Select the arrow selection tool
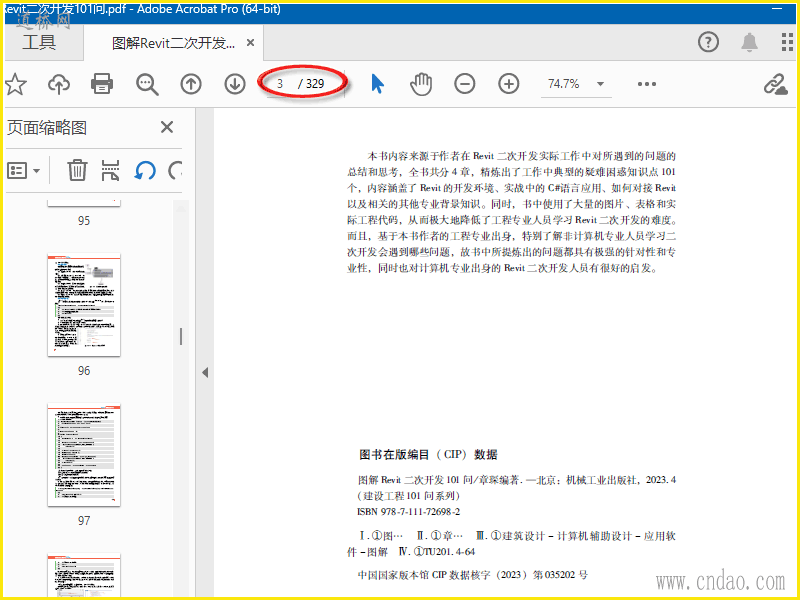Image resolution: width=800 pixels, height=600 pixels. click(x=377, y=84)
